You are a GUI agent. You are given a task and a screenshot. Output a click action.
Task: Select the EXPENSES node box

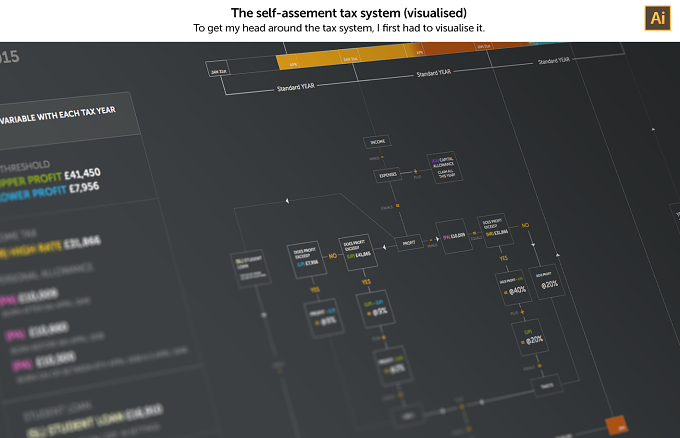(387, 175)
